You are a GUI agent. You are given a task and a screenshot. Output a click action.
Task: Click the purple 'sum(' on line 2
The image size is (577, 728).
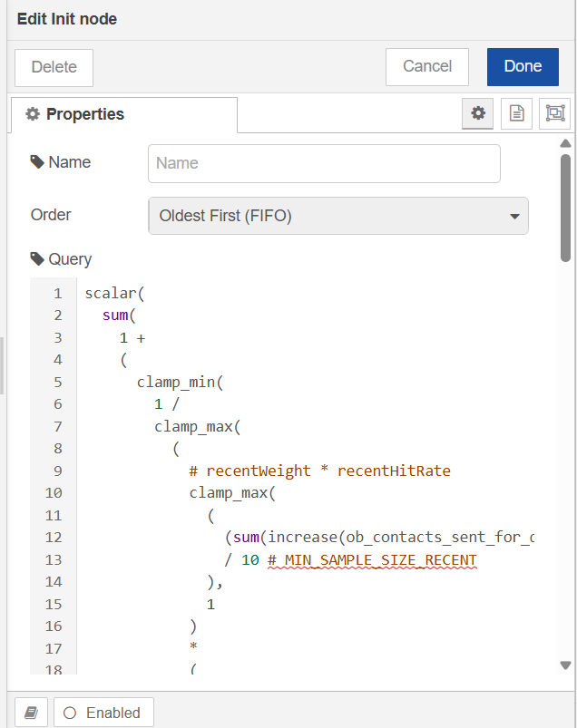pyautogui.click(x=119, y=315)
